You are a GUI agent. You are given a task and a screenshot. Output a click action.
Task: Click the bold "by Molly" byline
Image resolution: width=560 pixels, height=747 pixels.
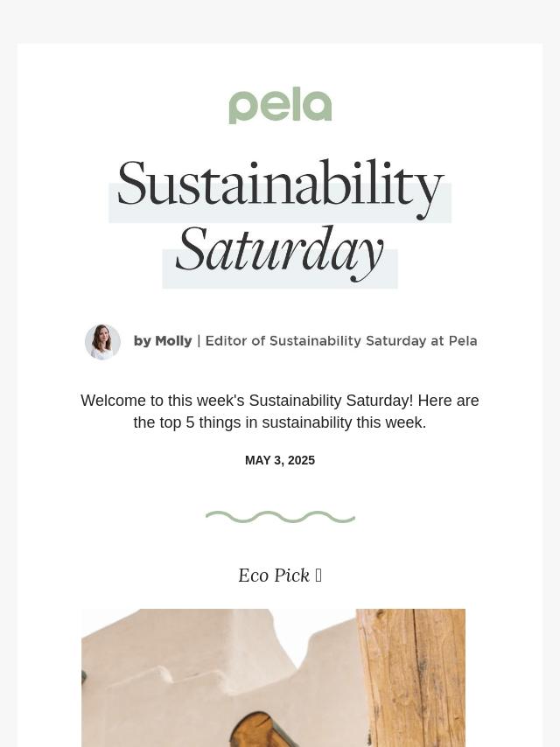pyautogui.click(x=163, y=341)
